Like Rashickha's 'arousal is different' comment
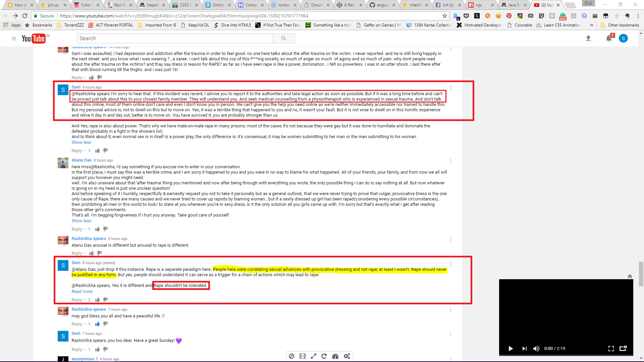This screenshot has width=644, height=362. tap(91, 253)
